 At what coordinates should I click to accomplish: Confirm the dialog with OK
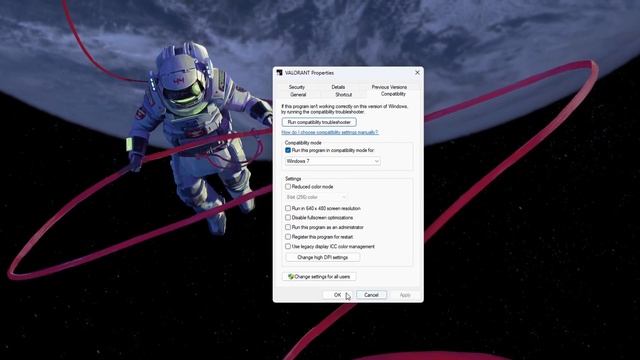coord(338,295)
